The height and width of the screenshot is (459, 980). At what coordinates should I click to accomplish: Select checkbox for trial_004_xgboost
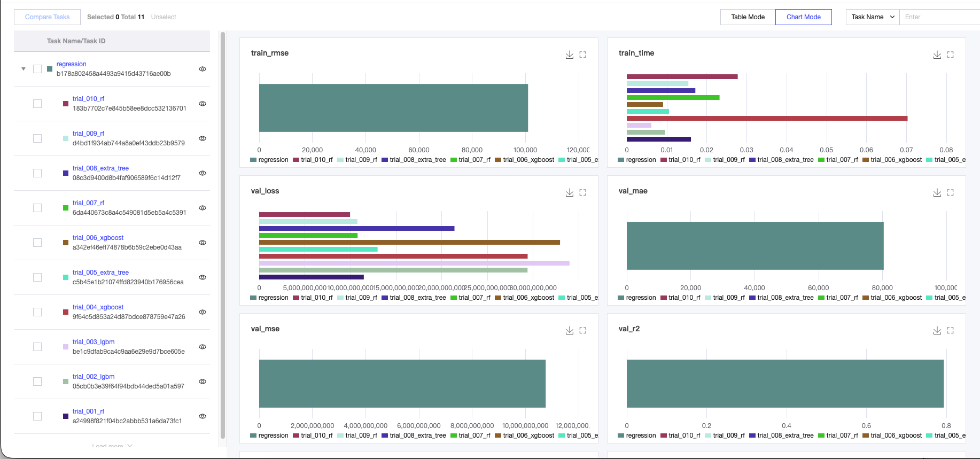[37, 312]
